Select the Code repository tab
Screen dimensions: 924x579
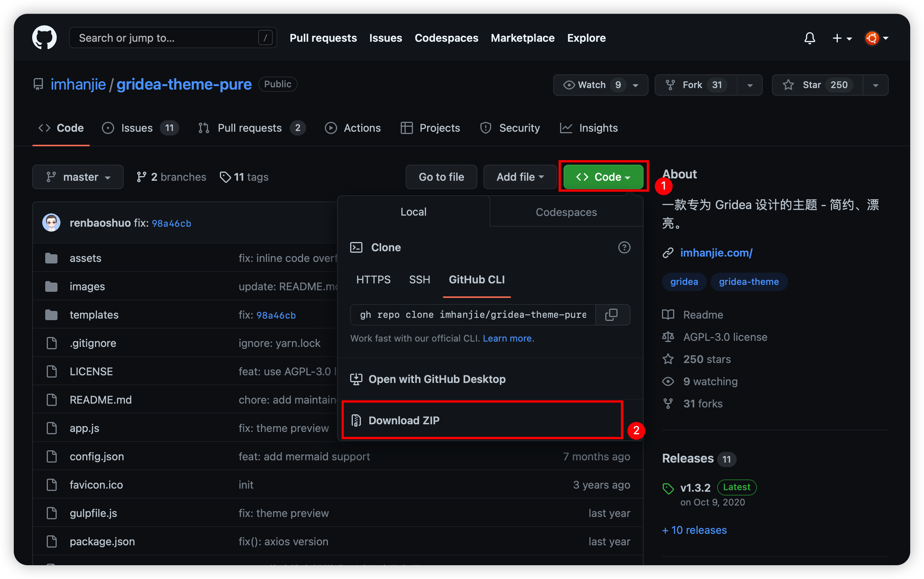pos(61,128)
